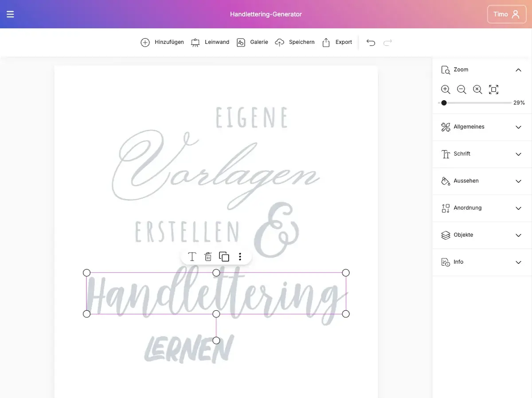Edit text with the T icon
532x398 pixels.
tap(192, 257)
